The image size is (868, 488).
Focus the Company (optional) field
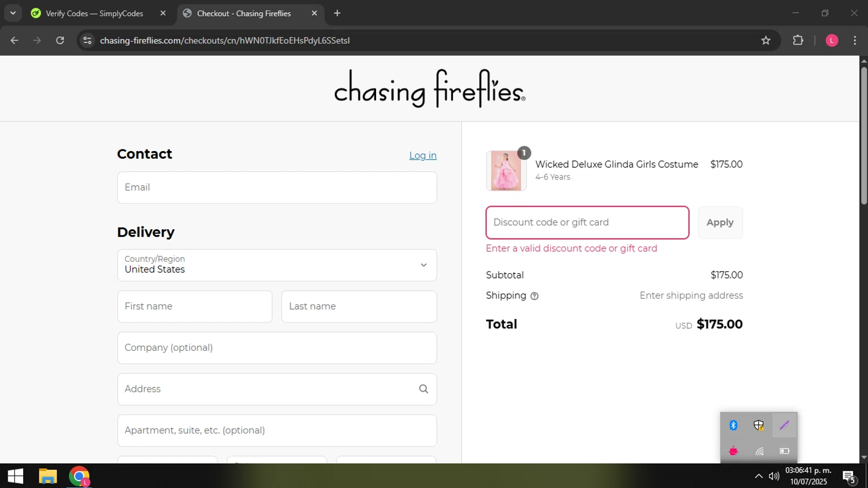point(277,348)
